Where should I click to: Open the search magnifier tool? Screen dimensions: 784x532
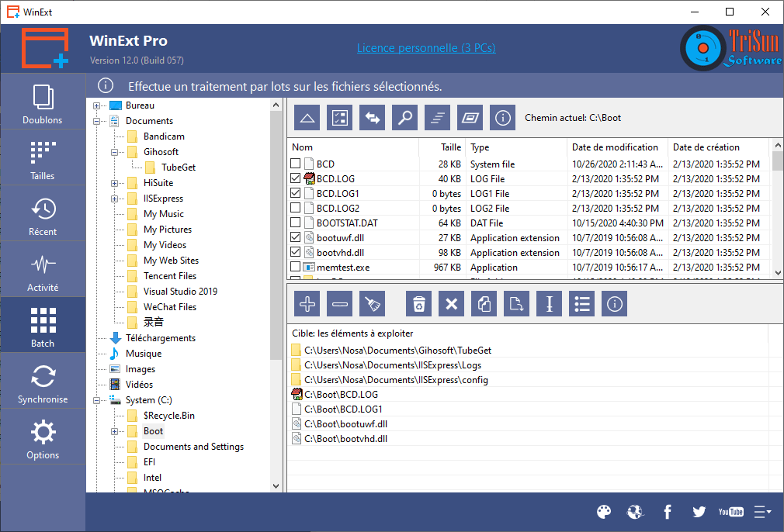tap(404, 118)
